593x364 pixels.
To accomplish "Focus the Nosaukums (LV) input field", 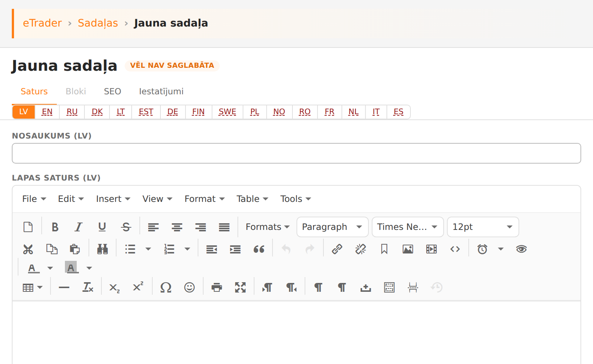I will [296, 153].
